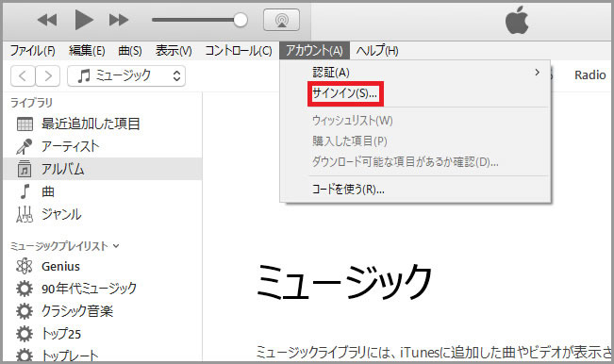Click the rewind (previous track) button

[x=47, y=20]
